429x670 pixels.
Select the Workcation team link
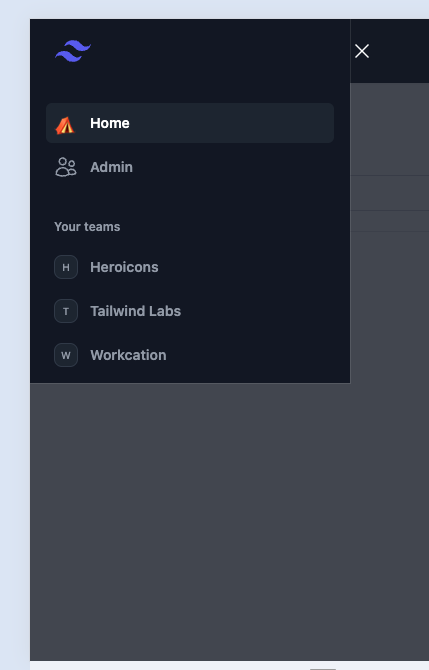[128, 355]
